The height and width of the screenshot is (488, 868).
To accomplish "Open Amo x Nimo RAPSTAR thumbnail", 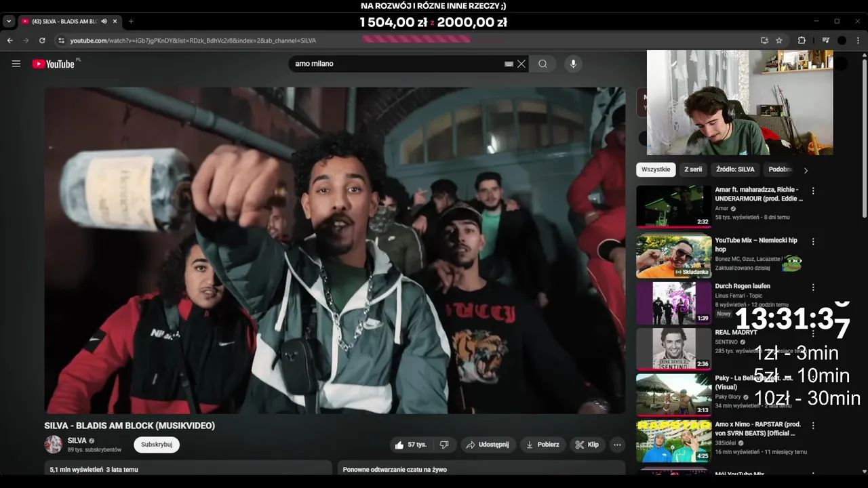I will pyautogui.click(x=674, y=441).
